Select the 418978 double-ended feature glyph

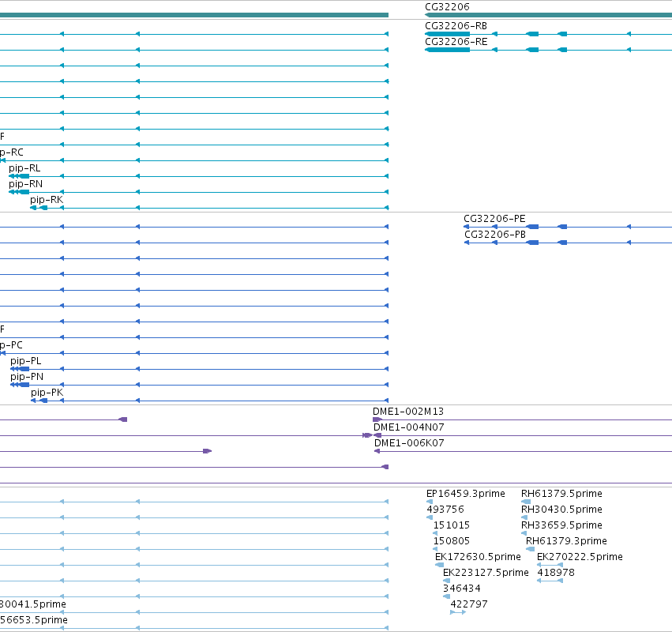click(x=550, y=581)
